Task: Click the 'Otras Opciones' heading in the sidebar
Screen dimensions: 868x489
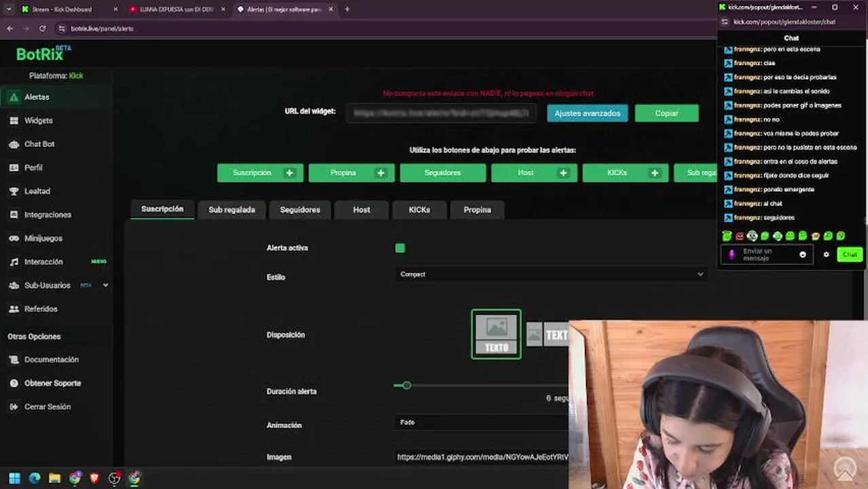Action: (x=34, y=337)
